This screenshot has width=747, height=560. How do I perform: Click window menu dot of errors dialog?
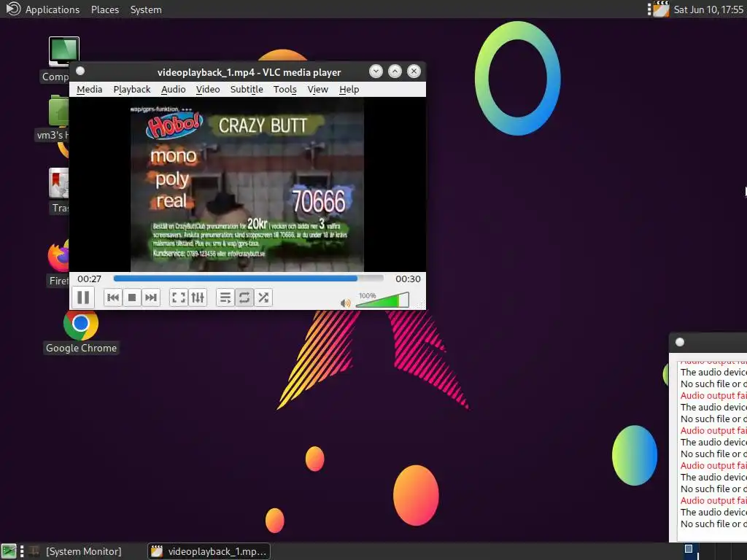tap(680, 342)
